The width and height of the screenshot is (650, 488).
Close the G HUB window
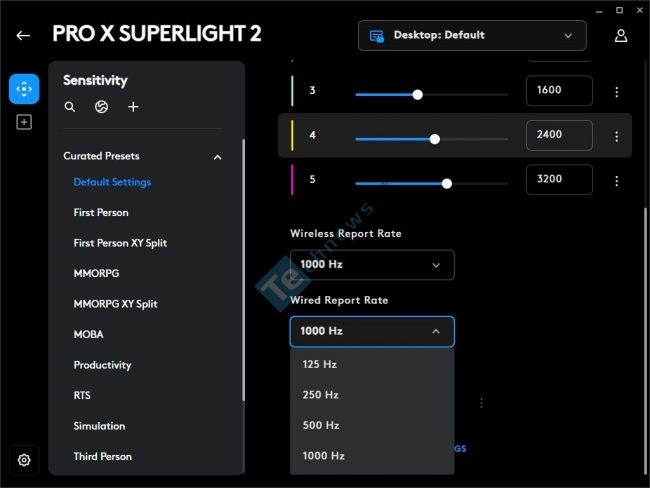640,10
